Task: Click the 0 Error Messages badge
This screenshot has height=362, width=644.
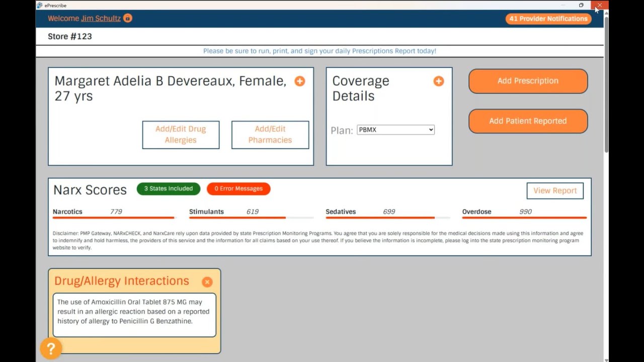Action: 238,189
